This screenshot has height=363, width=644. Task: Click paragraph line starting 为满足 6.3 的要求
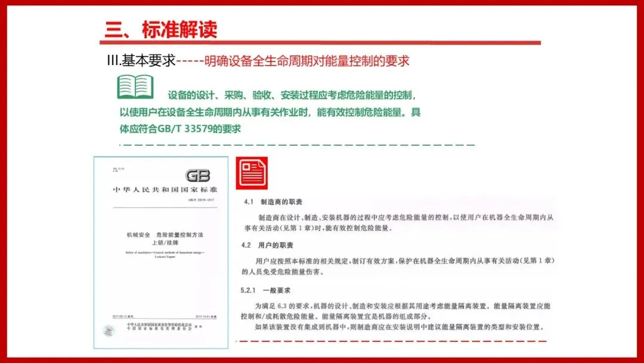point(402,306)
